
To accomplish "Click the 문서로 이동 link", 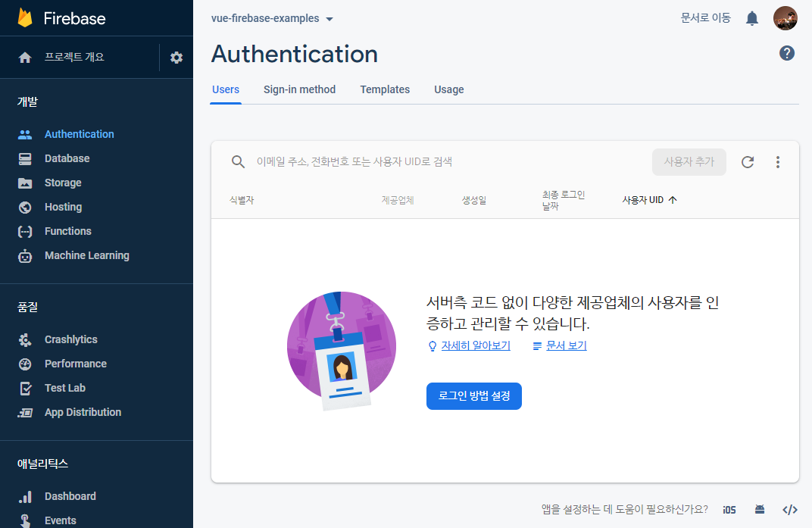I will [x=705, y=18].
